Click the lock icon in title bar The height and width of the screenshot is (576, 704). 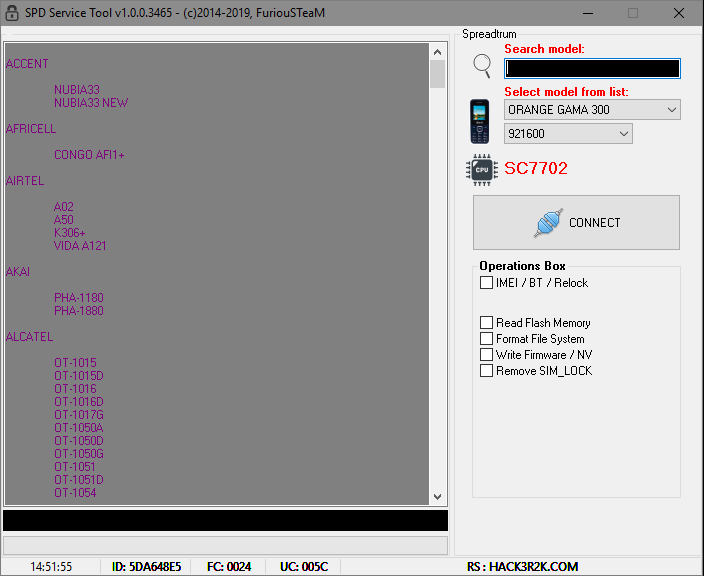[12, 13]
